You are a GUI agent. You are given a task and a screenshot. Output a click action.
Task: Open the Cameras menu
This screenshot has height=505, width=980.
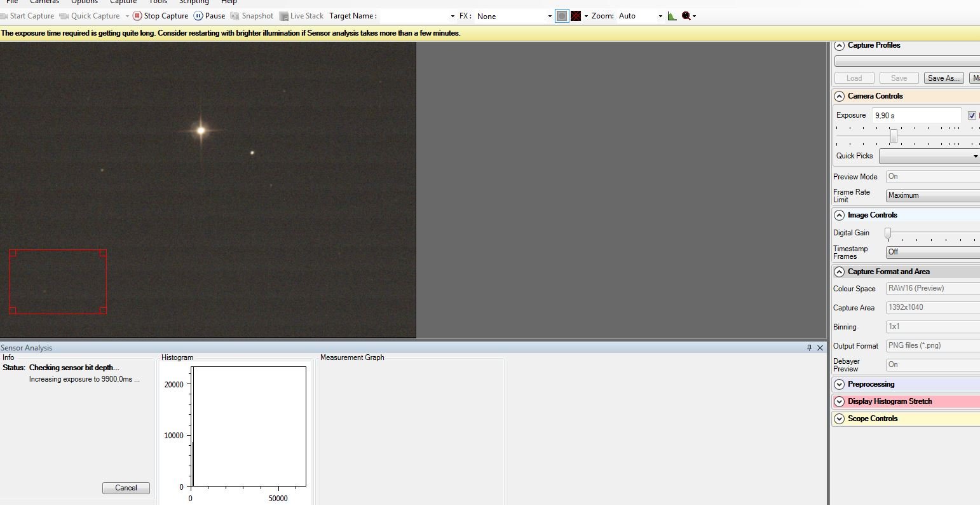44,2
